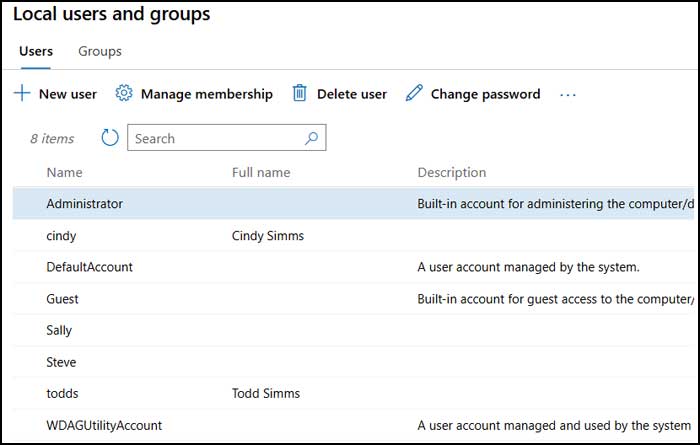Click the trash can Delete user icon

300,93
